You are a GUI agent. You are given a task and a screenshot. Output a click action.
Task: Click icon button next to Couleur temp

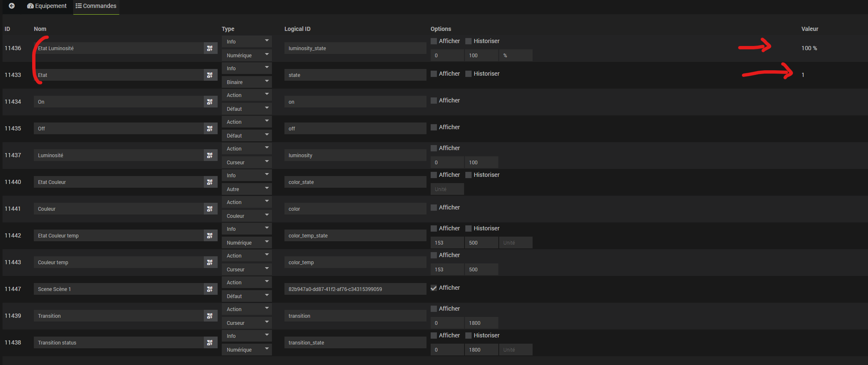coord(210,263)
